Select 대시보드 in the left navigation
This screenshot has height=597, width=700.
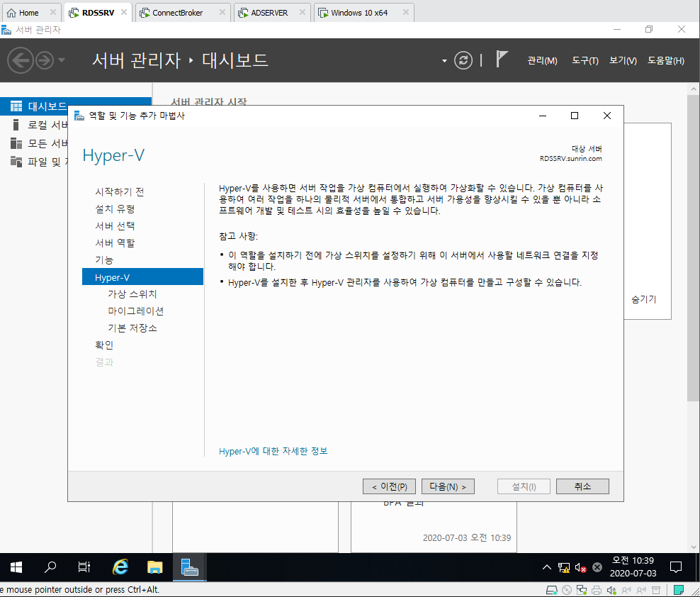[x=76, y=106]
